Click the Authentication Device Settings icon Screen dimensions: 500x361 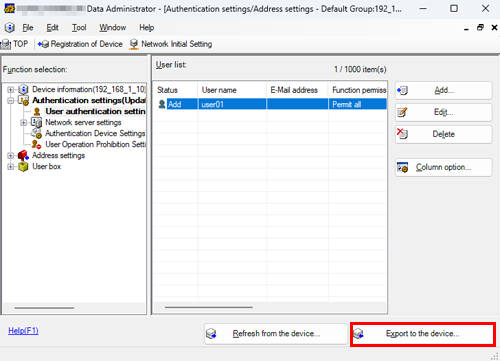click(x=36, y=133)
